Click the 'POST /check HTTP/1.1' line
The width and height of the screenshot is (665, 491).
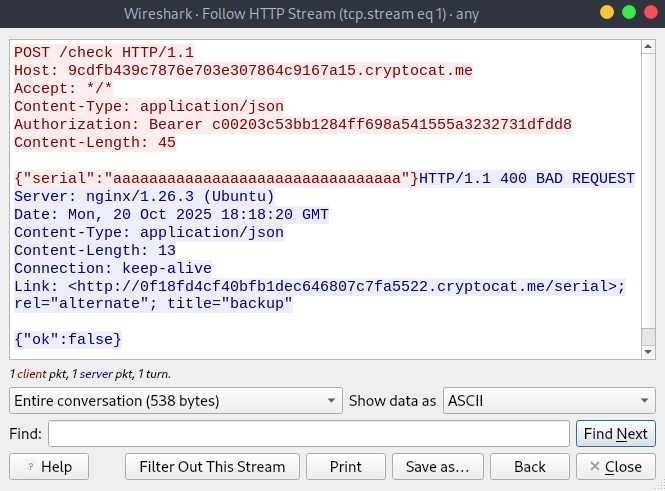tap(104, 53)
